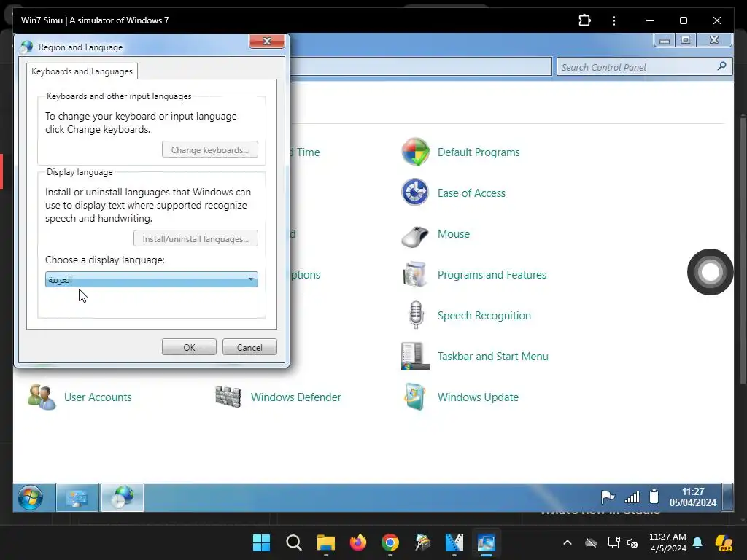
Task: Click the Action Center flag tray icon
Action: pyautogui.click(x=608, y=497)
